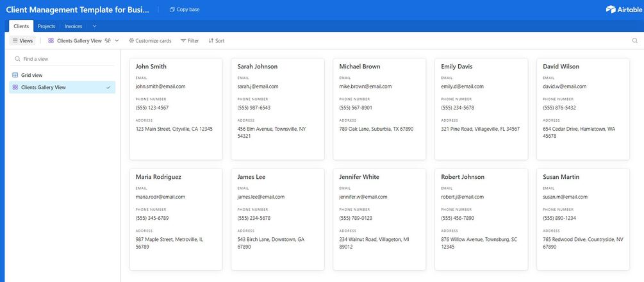
Task: Click Copy base button
Action: (x=185, y=10)
